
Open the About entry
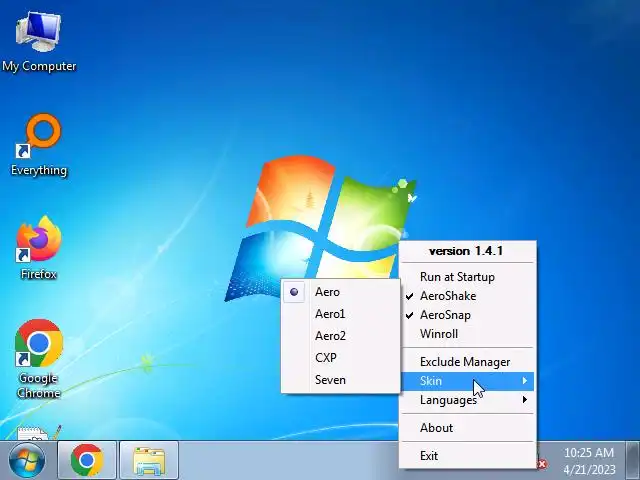(468, 428)
